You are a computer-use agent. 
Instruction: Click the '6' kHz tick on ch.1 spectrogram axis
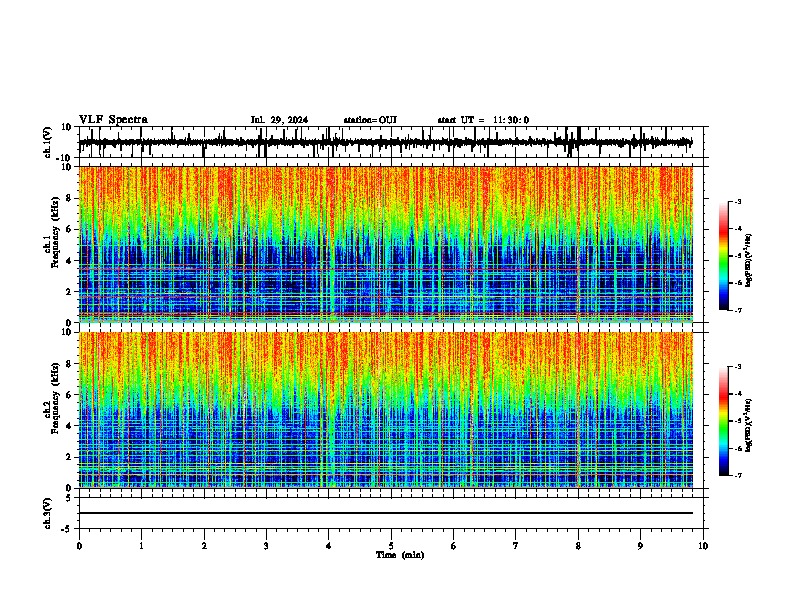(69, 229)
